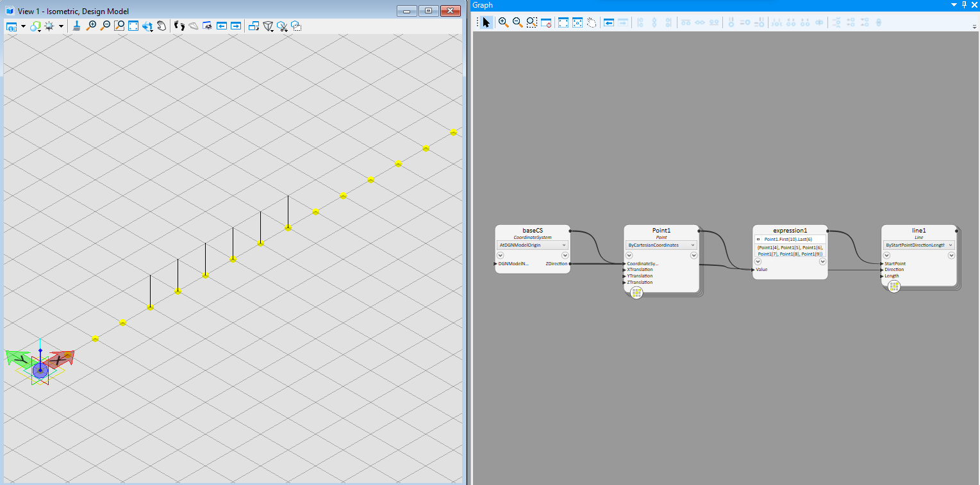Activate Pan View hand in View 1
This screenshot has height=485, width=980.
coord(162,26)
